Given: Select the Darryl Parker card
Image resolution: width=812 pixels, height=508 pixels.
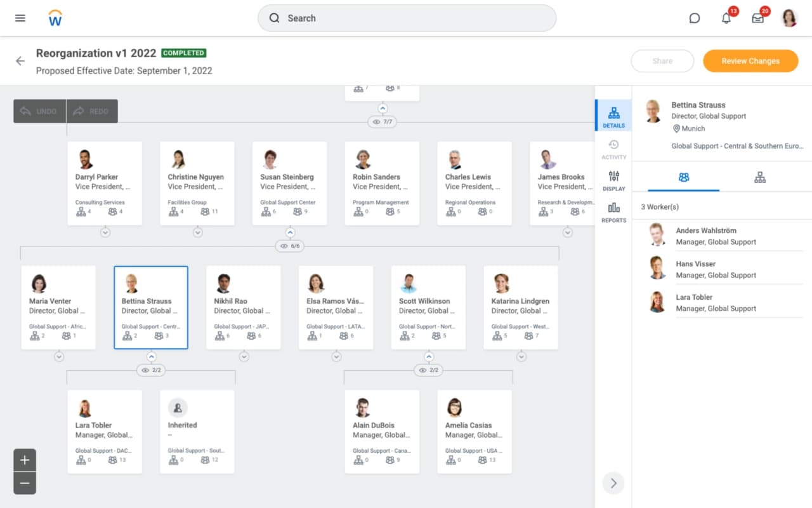Looking at the screenshot, I should pos(105,183).
